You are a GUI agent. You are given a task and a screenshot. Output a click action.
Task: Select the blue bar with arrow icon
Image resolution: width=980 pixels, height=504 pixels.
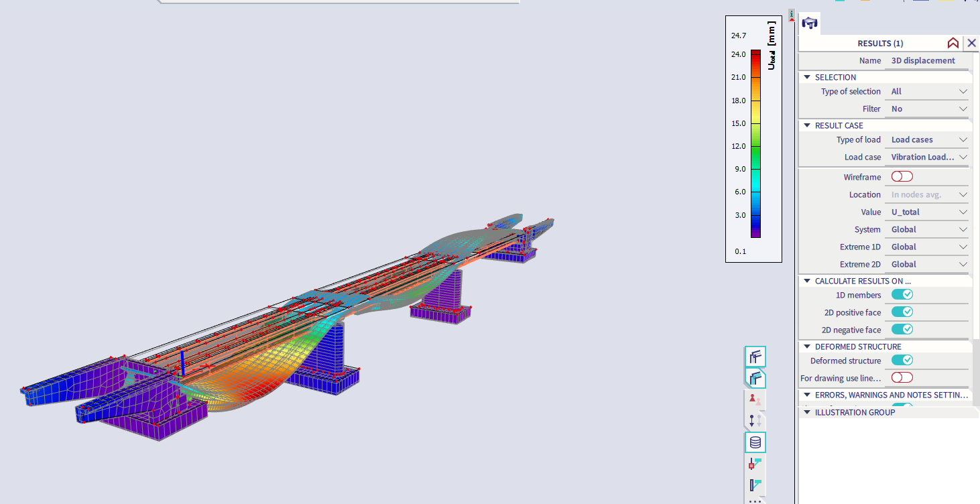pos(755,484)
